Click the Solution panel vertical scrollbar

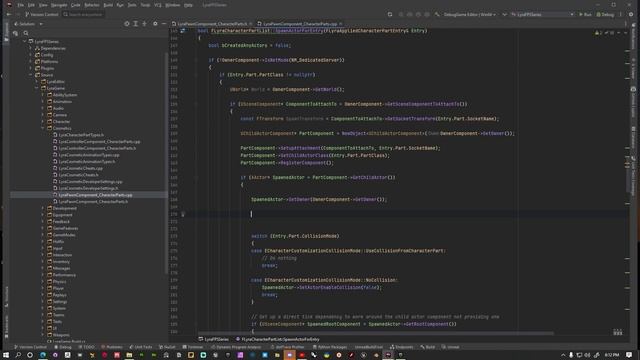pyautogui.click(x=167, y=163)
